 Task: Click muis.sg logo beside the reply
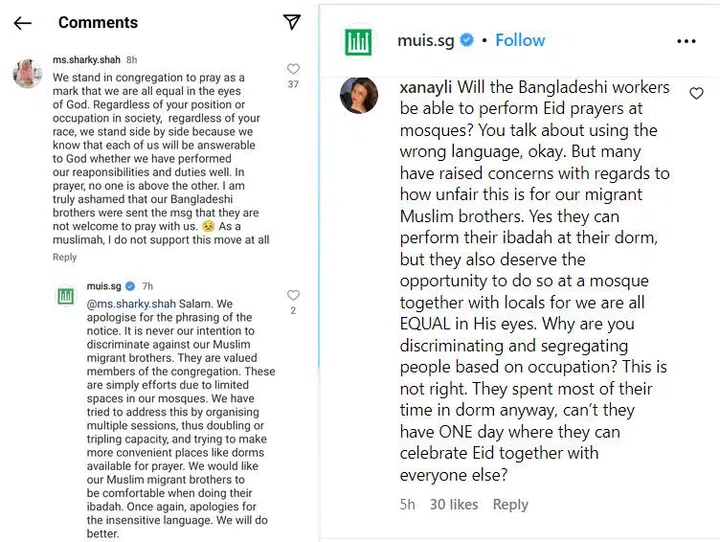point(66,296)
